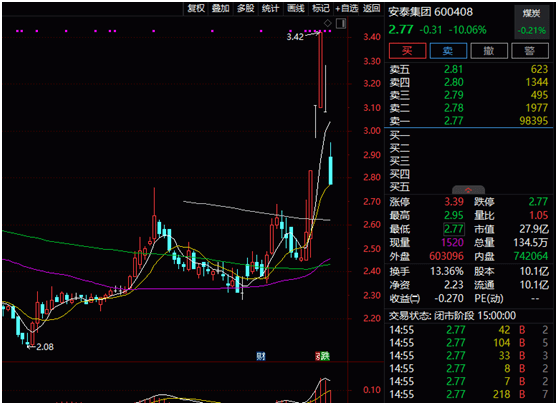Click the red marker beside 跌 icon

click(318, 356)
